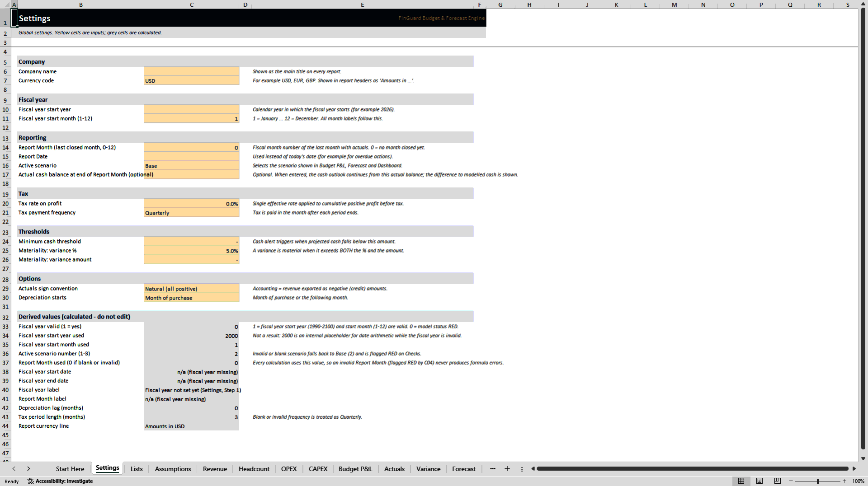Select column E header
The image size is (868, 486).
tap(362, 5)
